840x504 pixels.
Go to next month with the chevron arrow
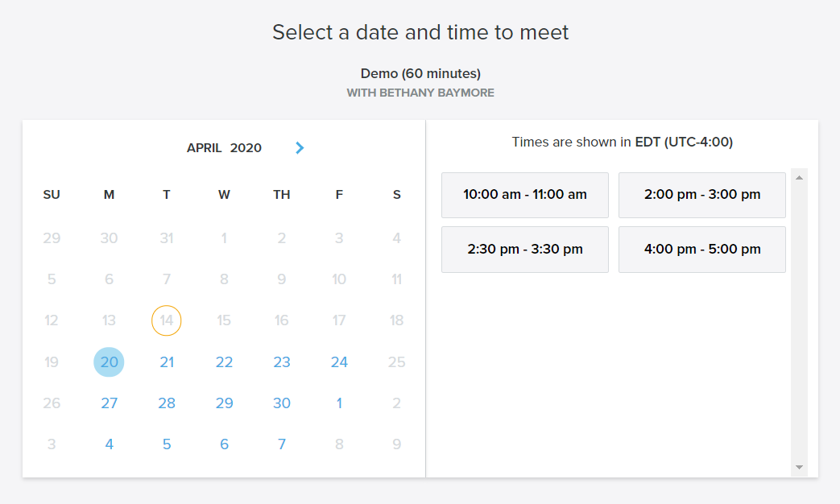(300, 148)
